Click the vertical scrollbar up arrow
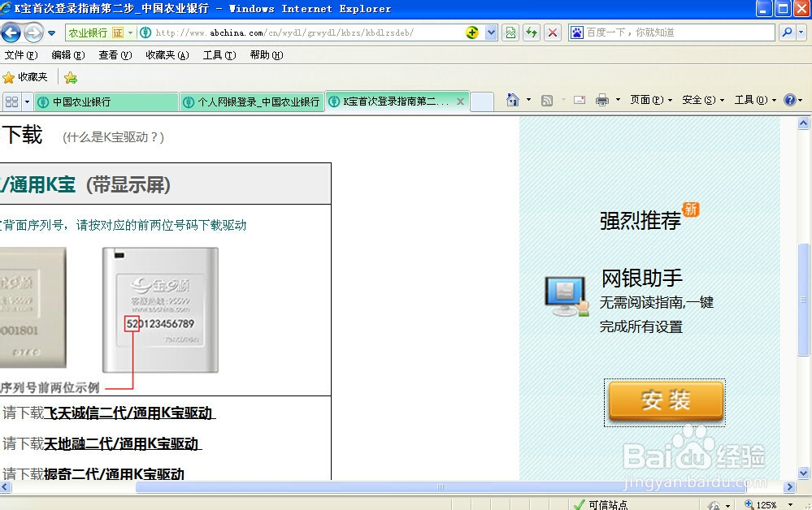The height and width of the screenshot is (510, 812). pyautogui.click(x=803, y=123)
